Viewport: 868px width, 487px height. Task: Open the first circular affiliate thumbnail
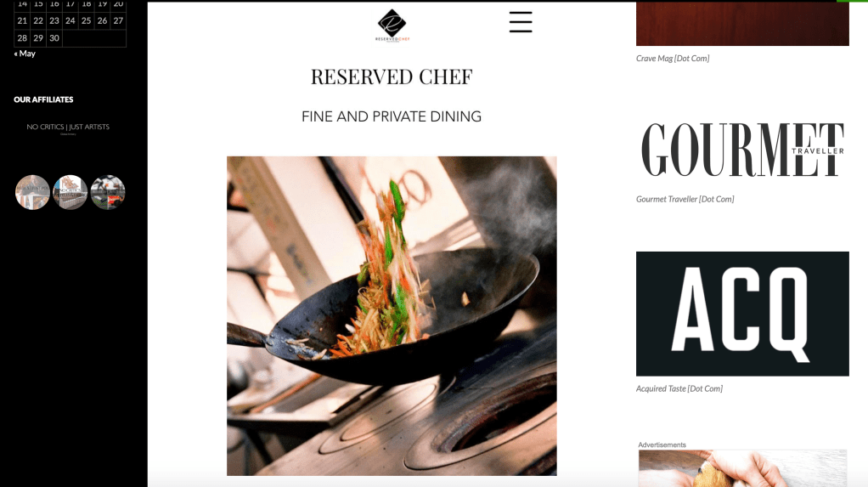tap(32, 192)
